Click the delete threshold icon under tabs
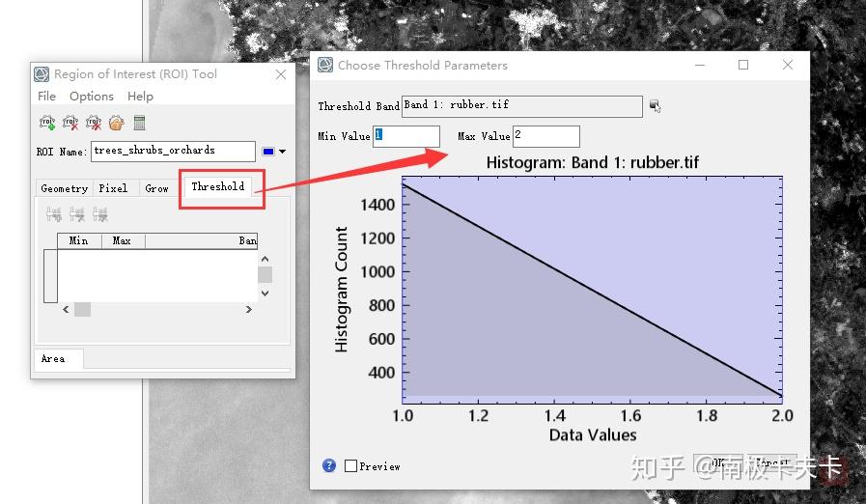Image resolution: width=866 pixels, height=504 pixels. [100, 214]
